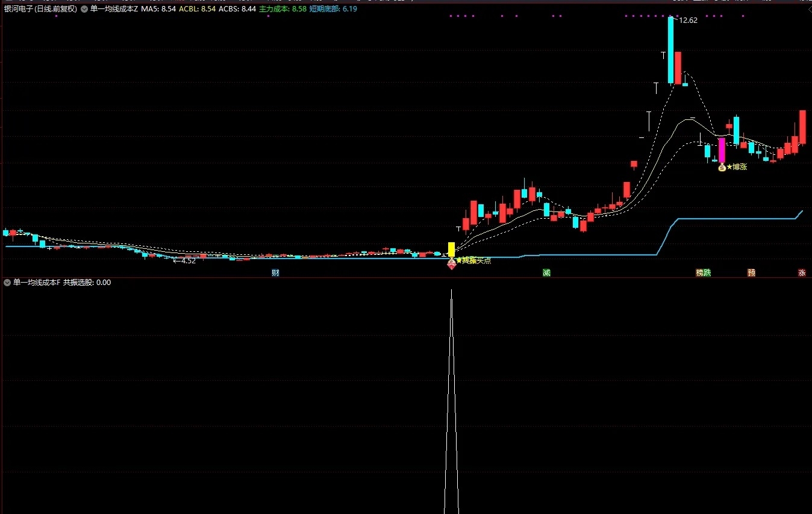The image size is (812, 514).
Task: Click the 银河电子 (日线.前复权) chart title
Action: point(40,9)
